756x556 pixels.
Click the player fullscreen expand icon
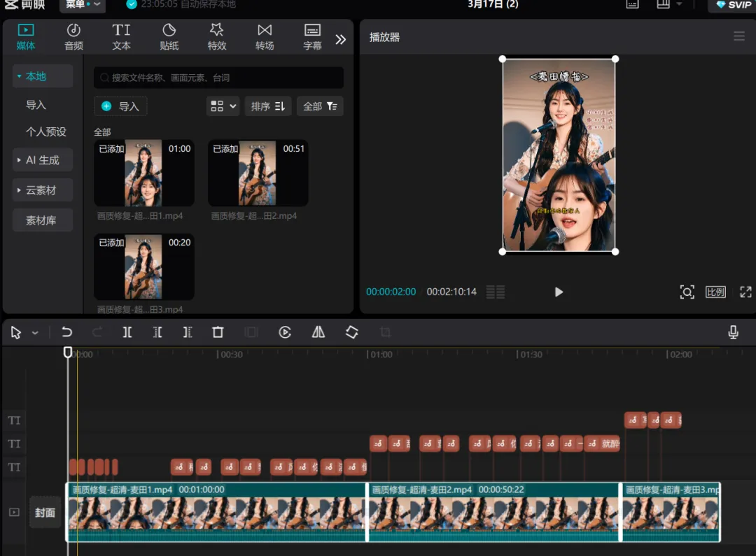(x=745, y=292)
